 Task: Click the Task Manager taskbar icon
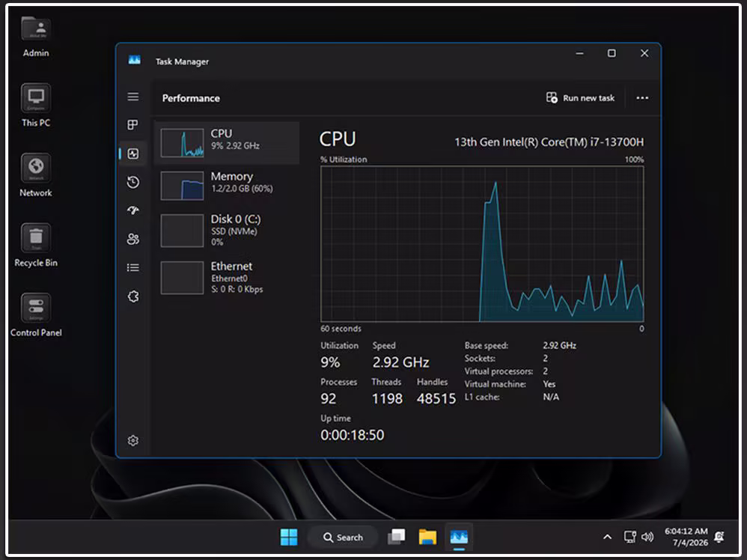459,537
